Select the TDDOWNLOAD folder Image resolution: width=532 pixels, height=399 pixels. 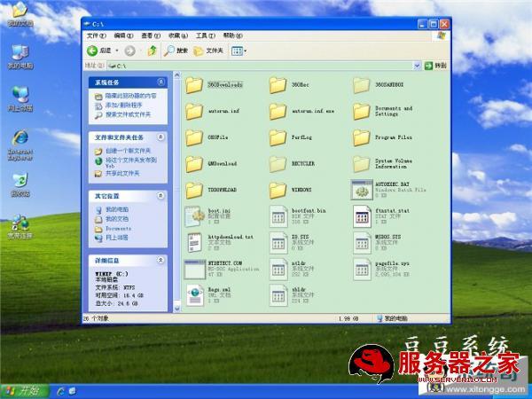[211, 190]
